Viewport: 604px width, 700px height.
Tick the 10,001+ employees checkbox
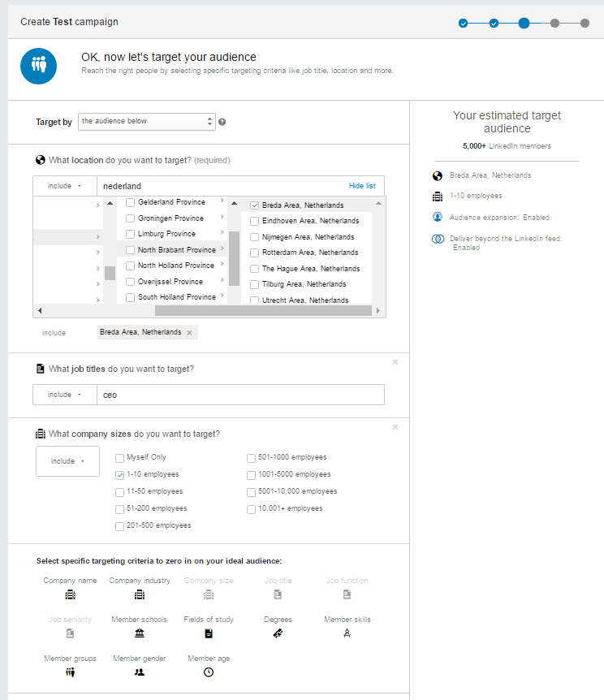click(252, 508)
